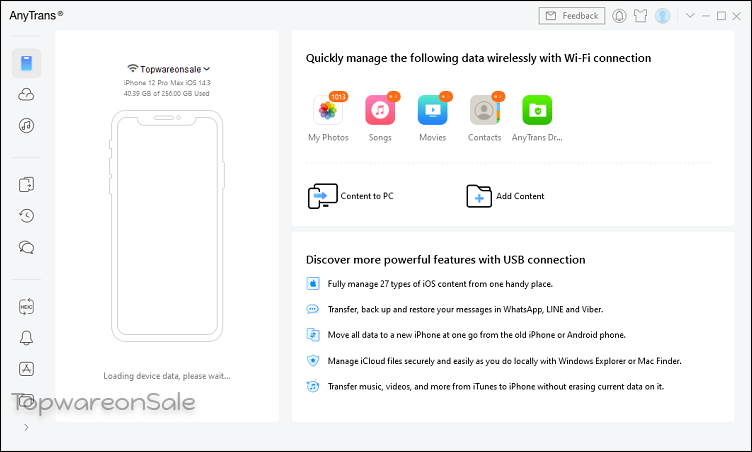Click the chat bubble icon beside messages line
Image resolution: width=752 pixels, height=452 pixels.
(313, 309)
